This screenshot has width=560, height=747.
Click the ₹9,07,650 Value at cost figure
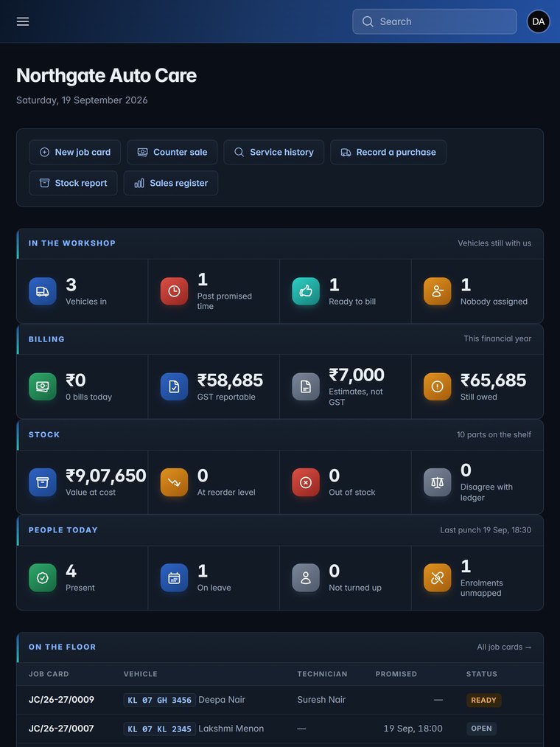pyautogui.click(x=105, y=476)
